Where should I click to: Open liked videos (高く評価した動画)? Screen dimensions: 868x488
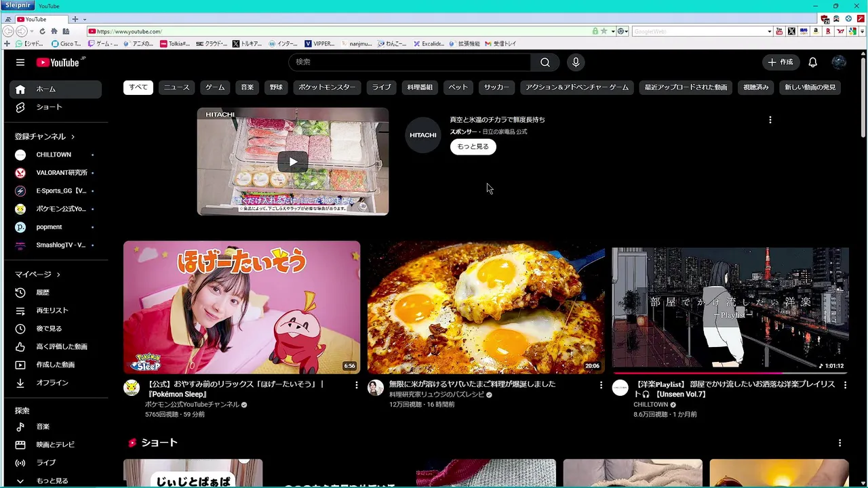(56, 346)
